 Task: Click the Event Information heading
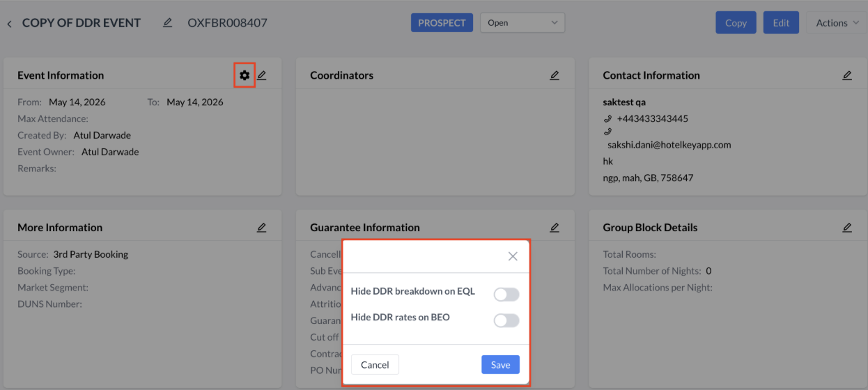[x=61, y=75]
